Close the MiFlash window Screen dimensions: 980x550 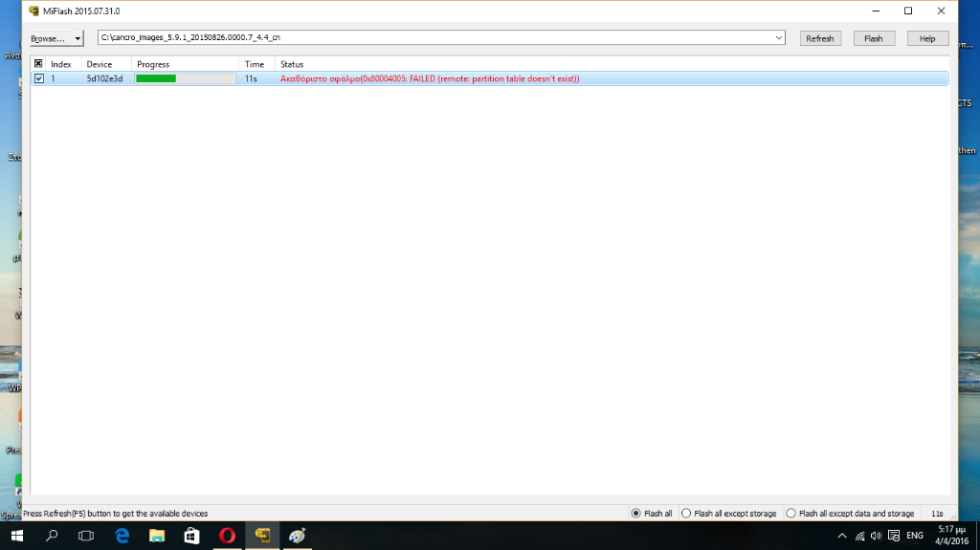click(941, 11)
